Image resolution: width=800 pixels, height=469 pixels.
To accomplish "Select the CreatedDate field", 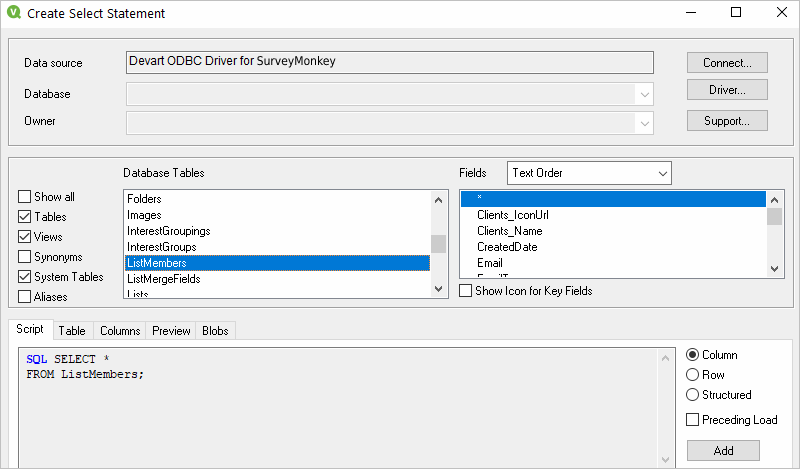I will tap(507, 247).
